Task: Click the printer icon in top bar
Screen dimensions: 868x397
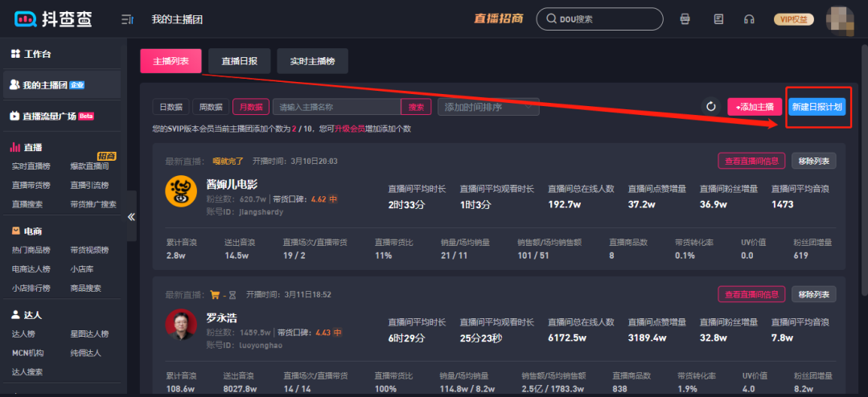Action: pos(685,19)
